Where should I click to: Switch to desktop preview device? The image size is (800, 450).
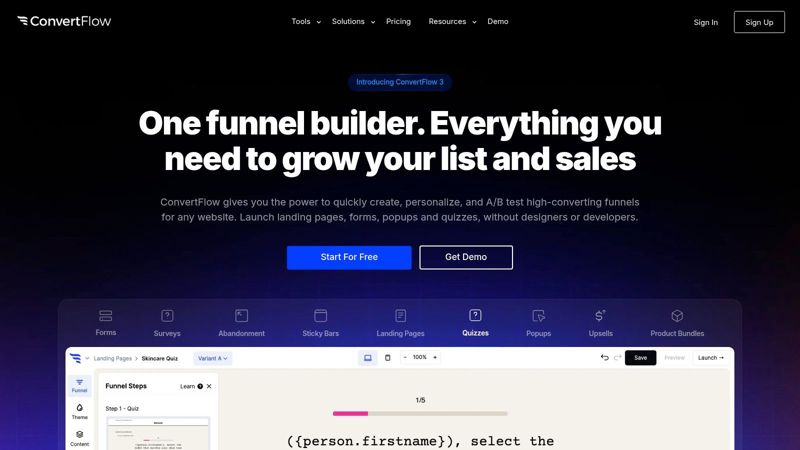[x=367, y=358]
